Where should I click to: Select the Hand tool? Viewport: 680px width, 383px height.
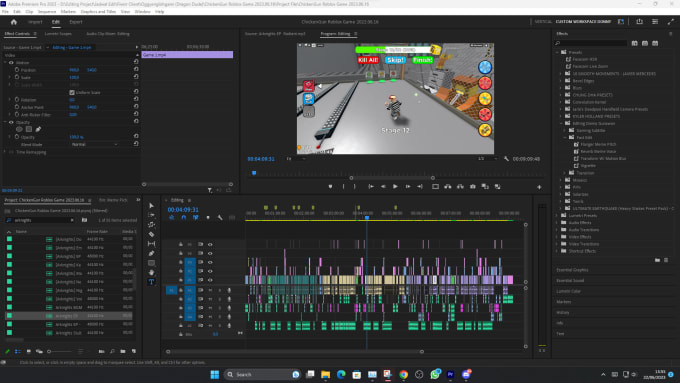[x=151, y=272]
